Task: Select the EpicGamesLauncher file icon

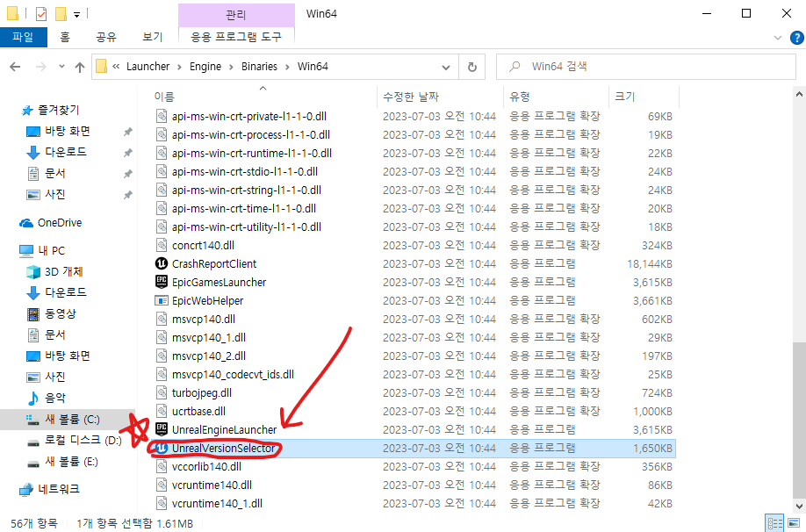Action: [x=162, y=282]
